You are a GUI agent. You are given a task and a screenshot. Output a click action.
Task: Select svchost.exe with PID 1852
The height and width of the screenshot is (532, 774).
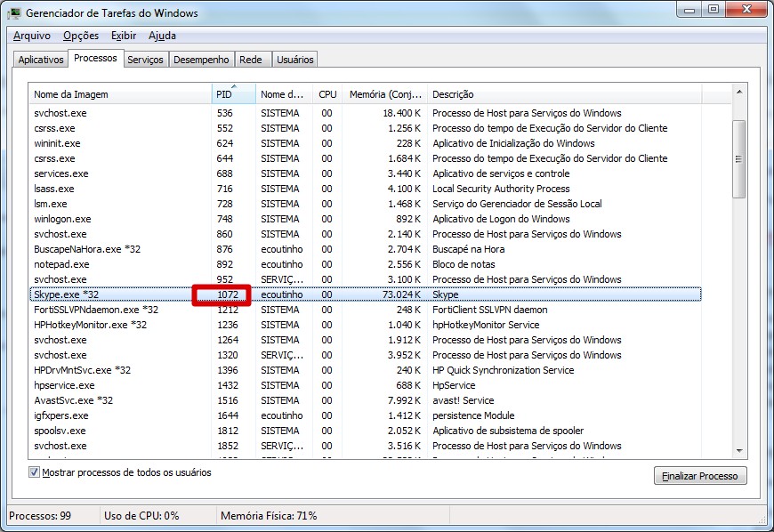point(366,446)
